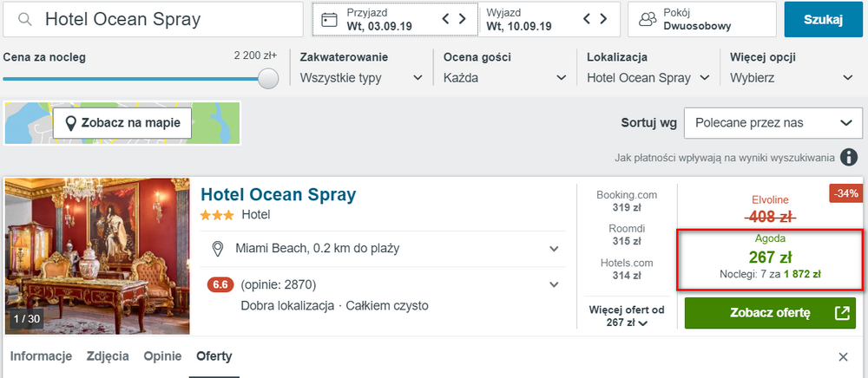Click the 1 / 30 photo counter

pyautogui.click(x=25, y=319)
